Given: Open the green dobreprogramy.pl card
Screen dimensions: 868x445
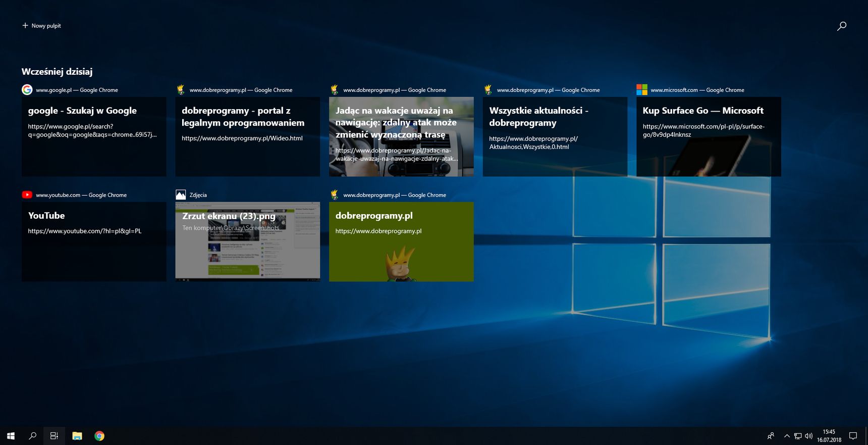Looking at the screenshot, I should coord(401,241).
